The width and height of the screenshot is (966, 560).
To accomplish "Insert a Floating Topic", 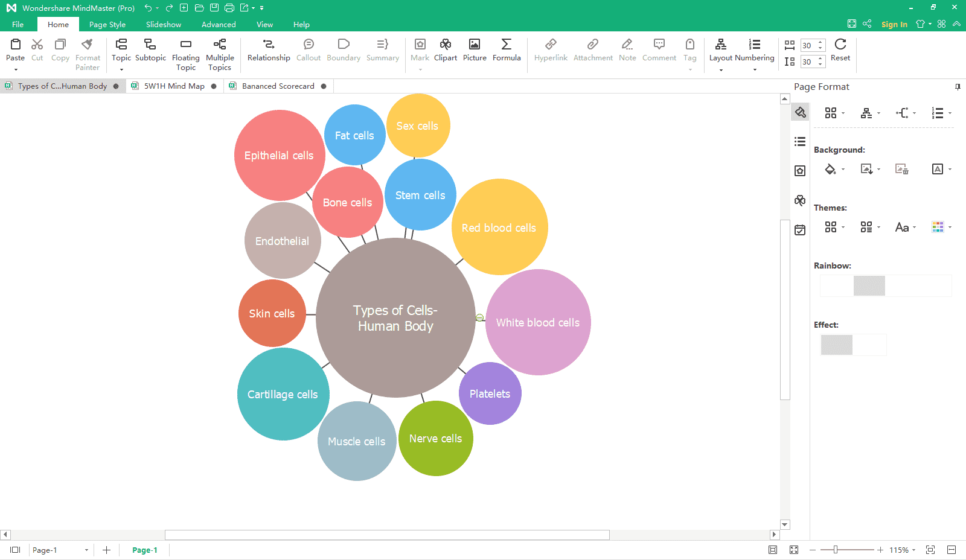I will 185,51.
